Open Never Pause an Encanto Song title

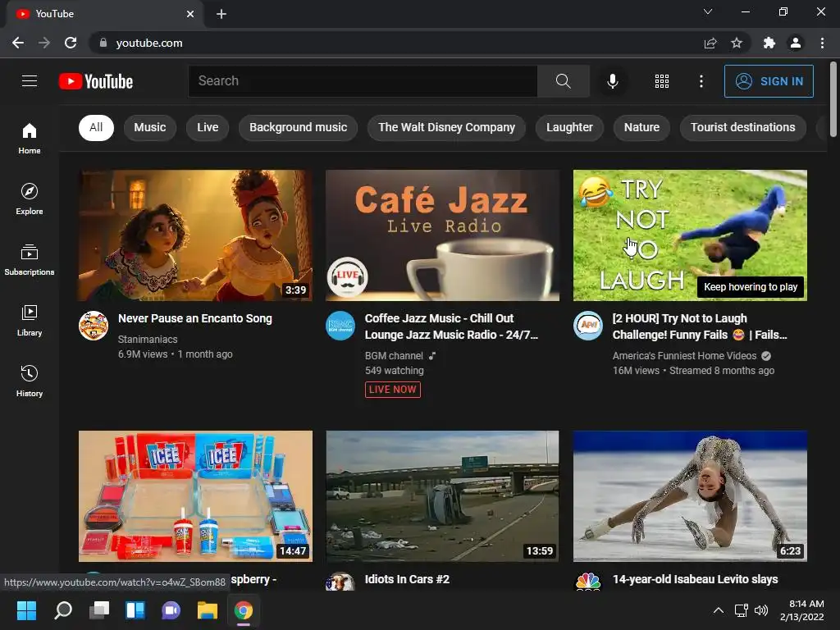(195, 318)
